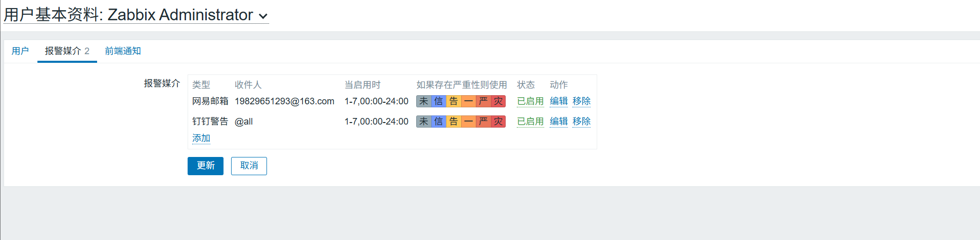980x240 pixels.
Task: Click 严 severity swatch in 网易邮箱 row
Action: (x=483, y=101)
